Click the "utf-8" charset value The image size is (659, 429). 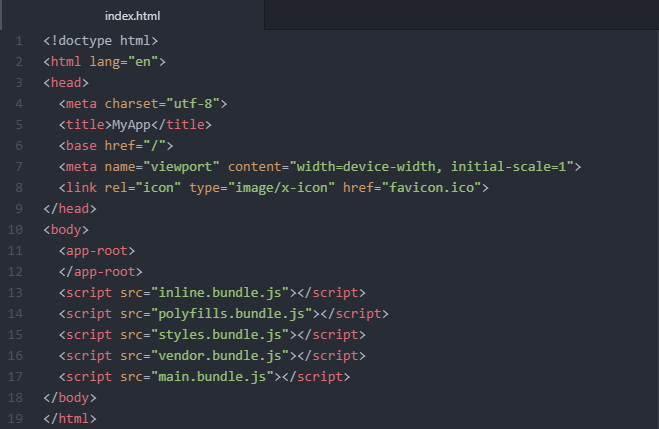(197, 104)
